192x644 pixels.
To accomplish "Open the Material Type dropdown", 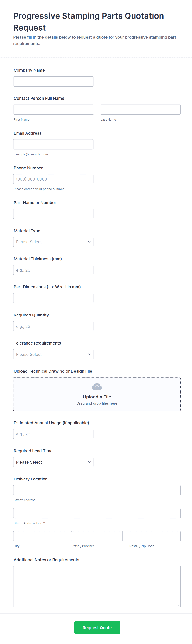I will pos(53,242).
